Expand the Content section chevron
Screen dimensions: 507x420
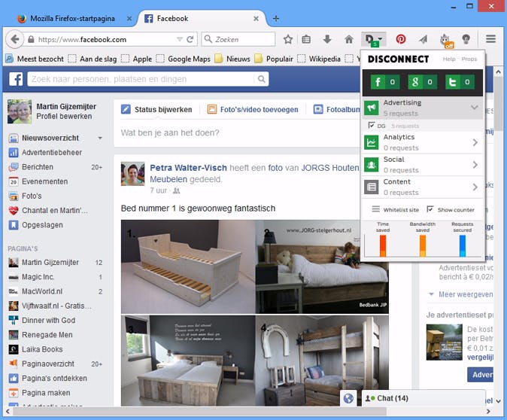475,187
